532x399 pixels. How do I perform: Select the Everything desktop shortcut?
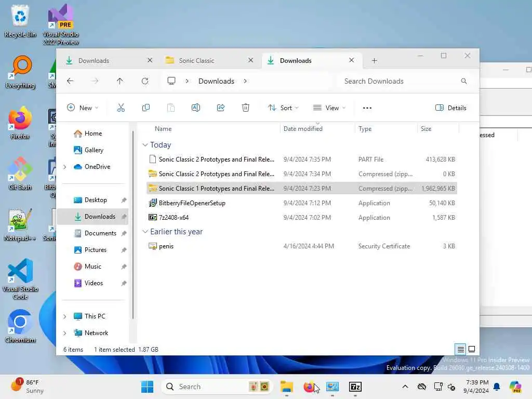[x=20, y=72]
